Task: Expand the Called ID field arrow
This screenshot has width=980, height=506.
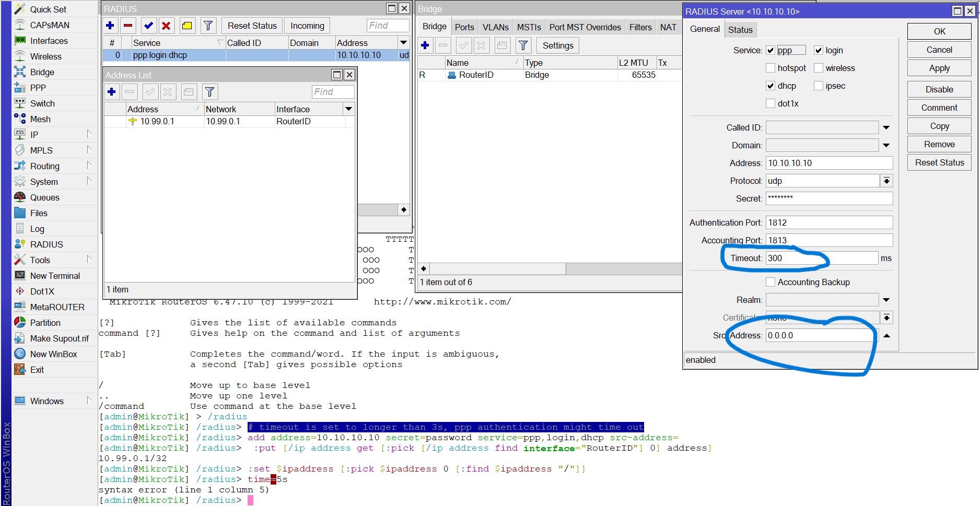Action: pyautogui.click(x=886, y=127)
